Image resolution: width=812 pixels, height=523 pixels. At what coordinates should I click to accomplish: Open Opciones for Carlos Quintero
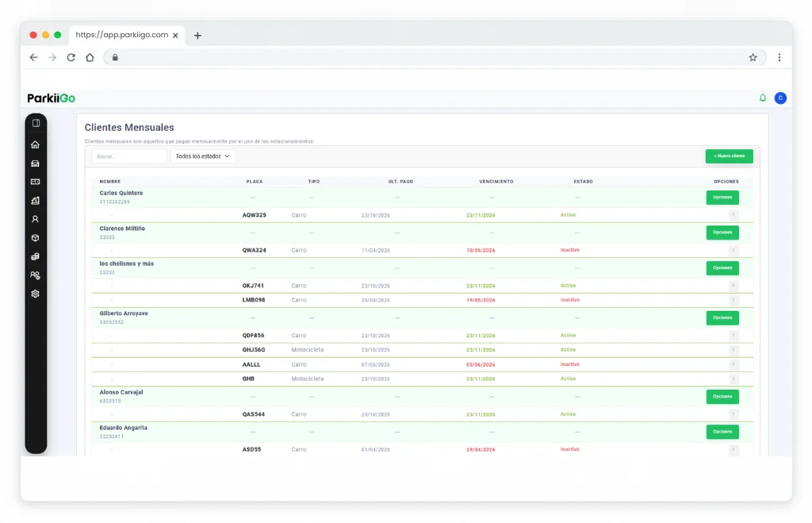(722, 198)
